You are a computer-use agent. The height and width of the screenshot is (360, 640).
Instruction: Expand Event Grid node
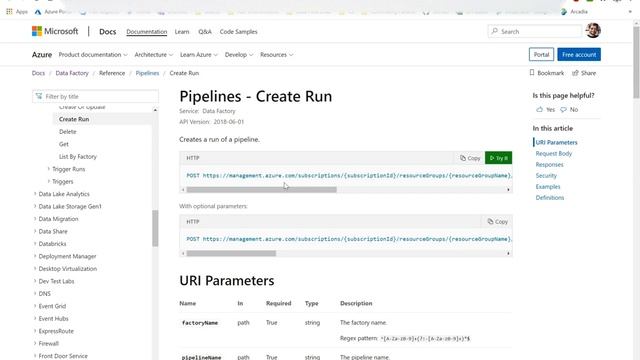pyautogui.click(x=35, y=306)
